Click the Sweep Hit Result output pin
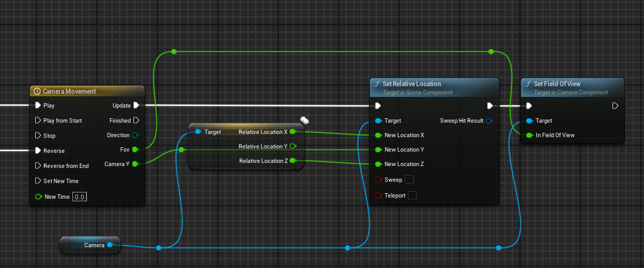 (x=489, y=121)
